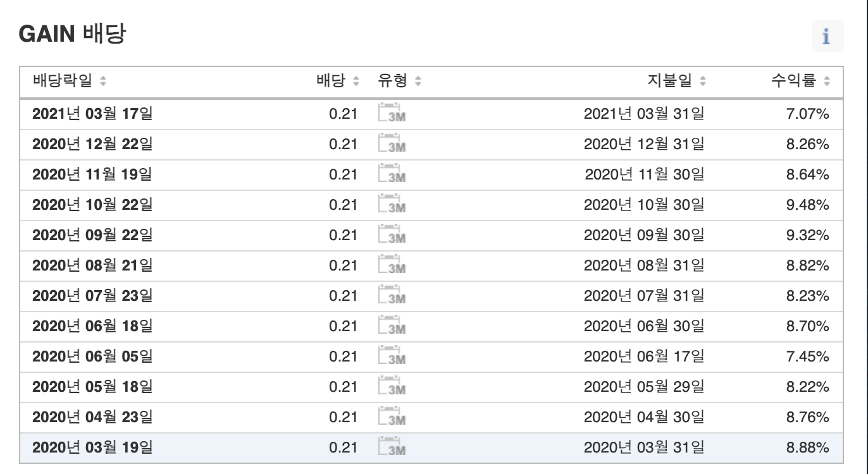Click payment date 2020년 06월 30일

click(x=644, y=326)
